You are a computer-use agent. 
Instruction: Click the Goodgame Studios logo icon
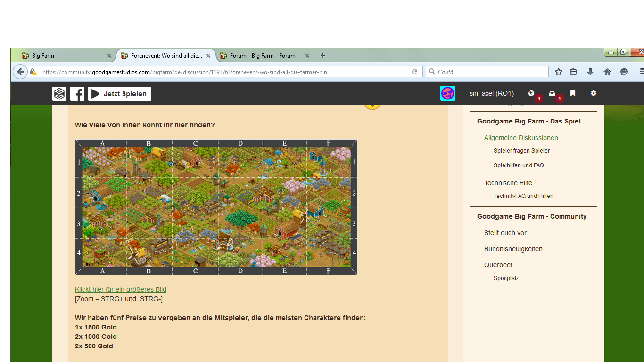coord(59,94)
